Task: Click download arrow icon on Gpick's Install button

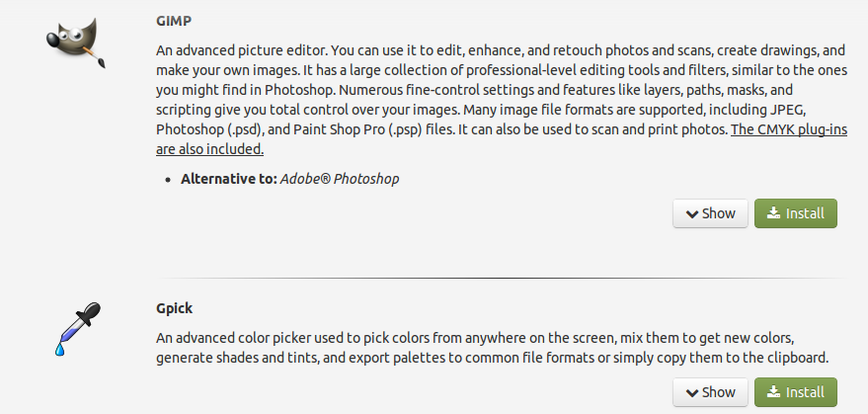Action: pyautogui.click(x=773, y=392)
